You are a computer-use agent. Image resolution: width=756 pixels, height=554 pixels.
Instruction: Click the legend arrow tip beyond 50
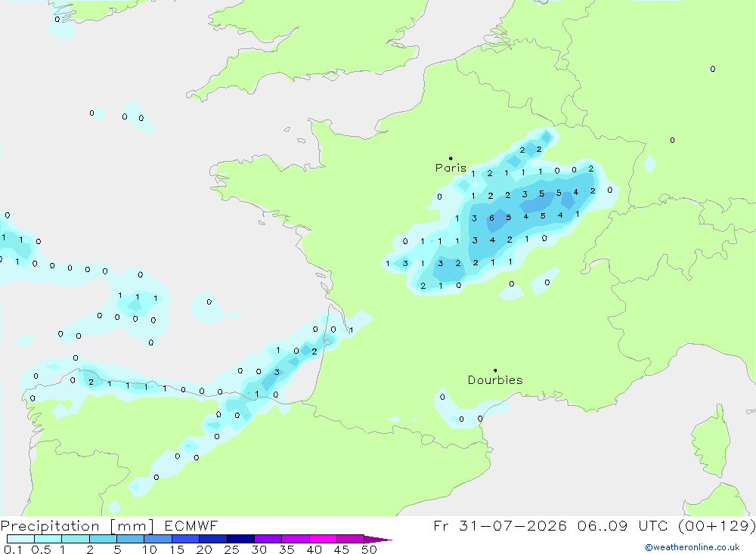(378, 539)
